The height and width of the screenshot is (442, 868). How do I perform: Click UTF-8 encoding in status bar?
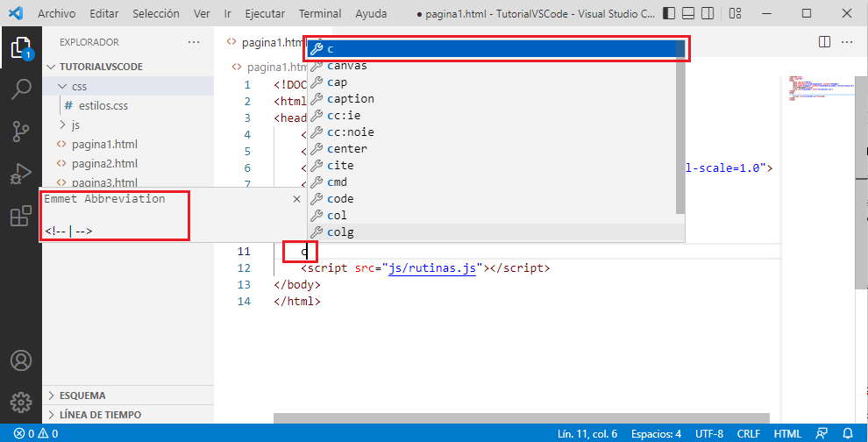click(x=709, y=434)
